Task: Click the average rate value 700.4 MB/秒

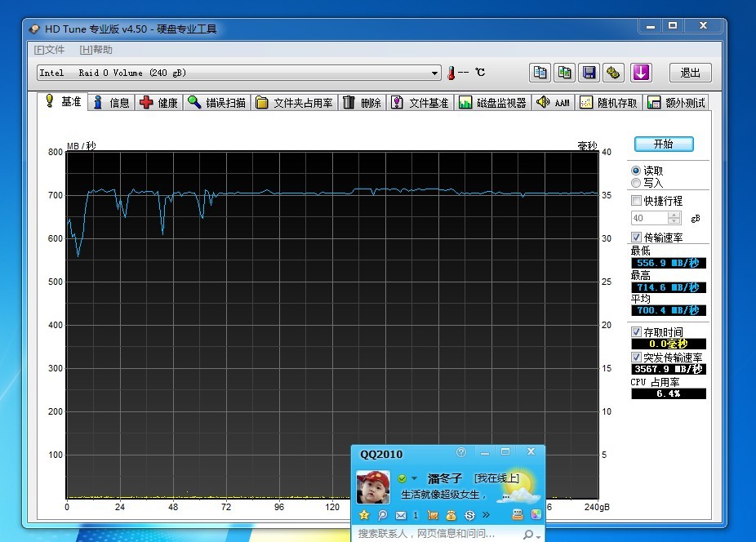Action: [x=669, y=310]
